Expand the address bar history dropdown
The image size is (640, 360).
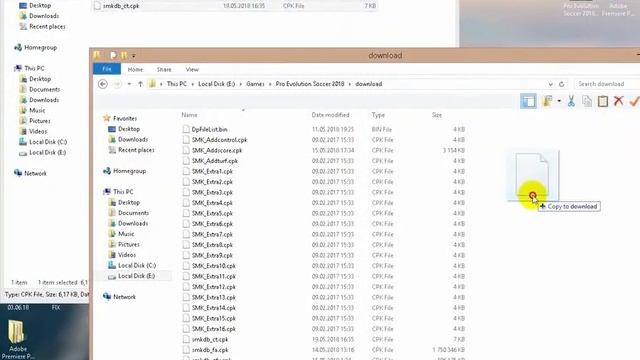tap(551, 84)
